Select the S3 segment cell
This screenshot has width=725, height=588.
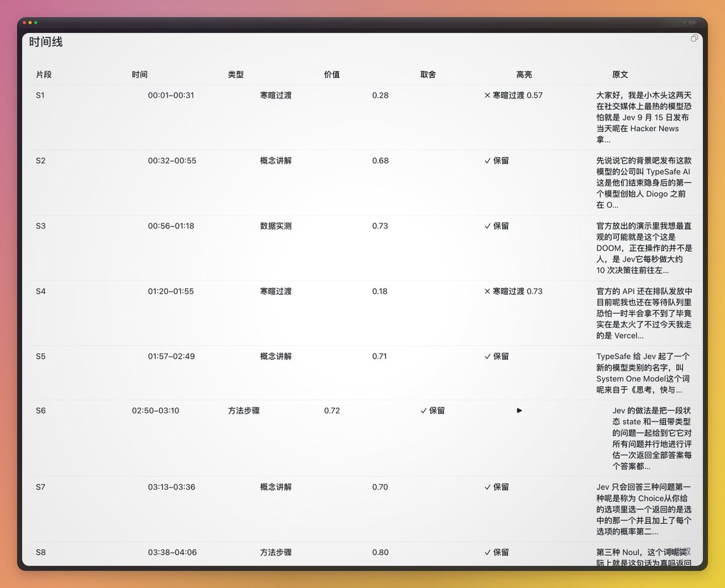tap(40, 226)
